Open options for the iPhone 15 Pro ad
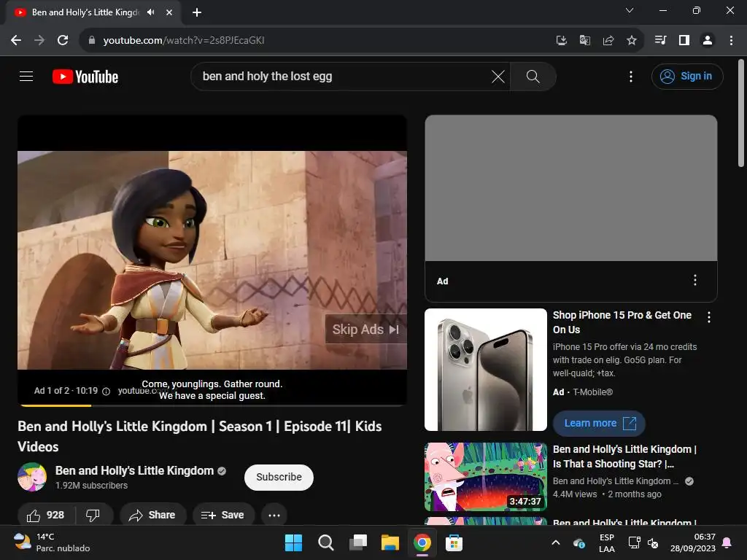The height and width of the screenshot is (560, 747). [x=709, y=317]
